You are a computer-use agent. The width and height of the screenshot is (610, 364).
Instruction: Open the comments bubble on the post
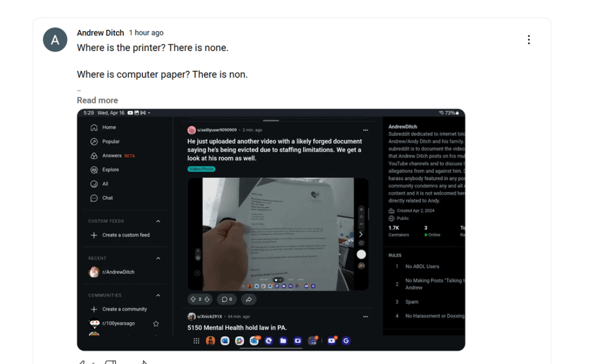227,299
